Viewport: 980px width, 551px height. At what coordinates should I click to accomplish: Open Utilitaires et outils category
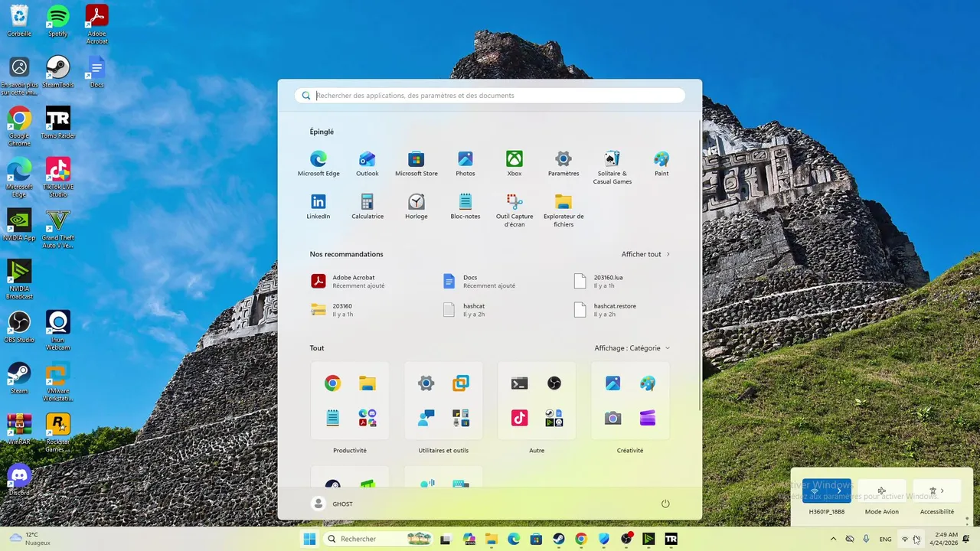pos(443,401)
